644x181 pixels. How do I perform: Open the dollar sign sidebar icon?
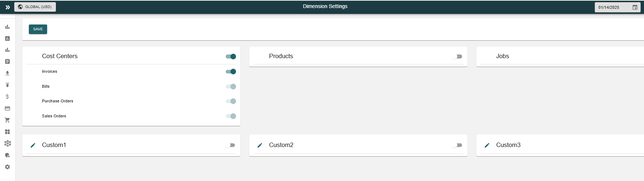click(x=7, y=97)
